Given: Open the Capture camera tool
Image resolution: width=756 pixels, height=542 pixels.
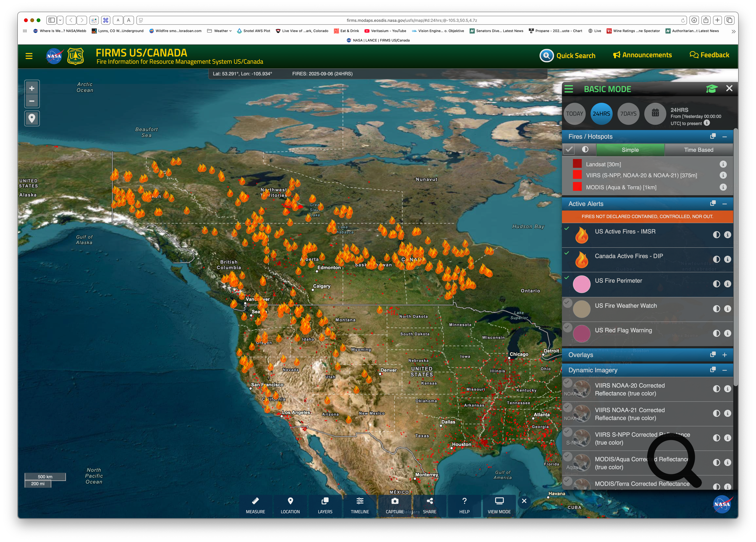Looking at the screenshot, I should pos(395,505).
